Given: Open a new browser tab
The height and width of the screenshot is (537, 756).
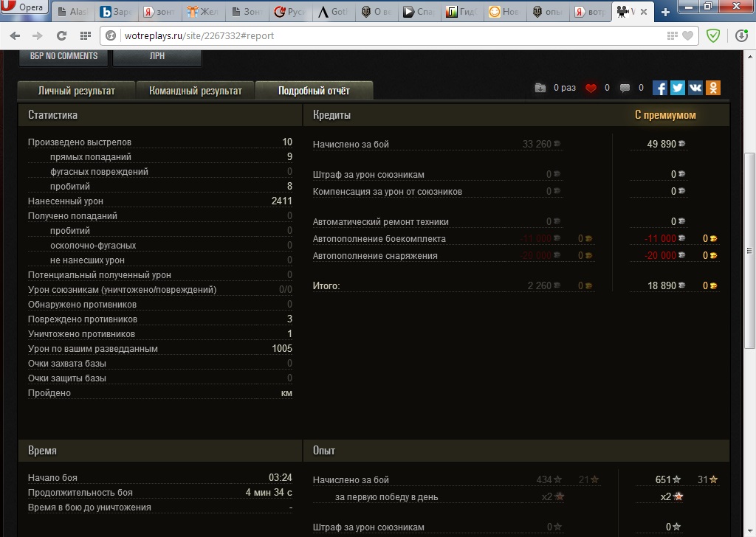Looking at the screenshot, I should (665, 12).
